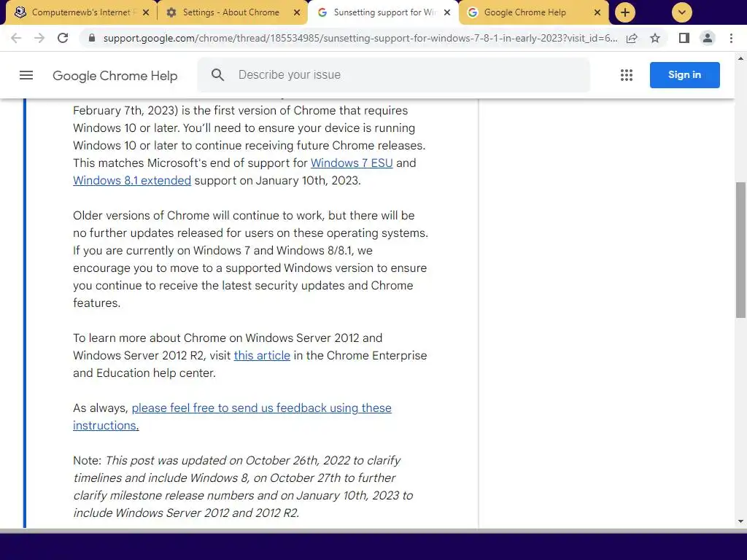Image resolution: width=747 pixels, height=560 pixels.
Task: Close the Computernewb's Internet tab
Action: point(146,12)
